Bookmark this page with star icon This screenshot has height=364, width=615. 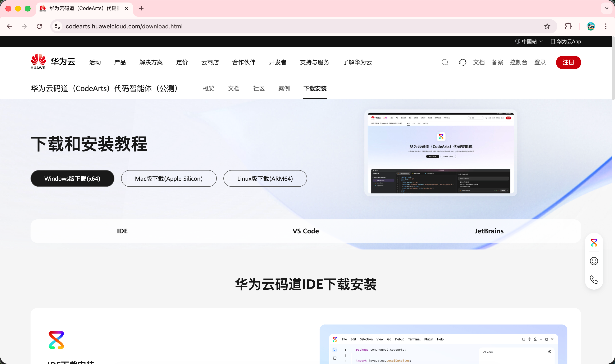[547, 26]
